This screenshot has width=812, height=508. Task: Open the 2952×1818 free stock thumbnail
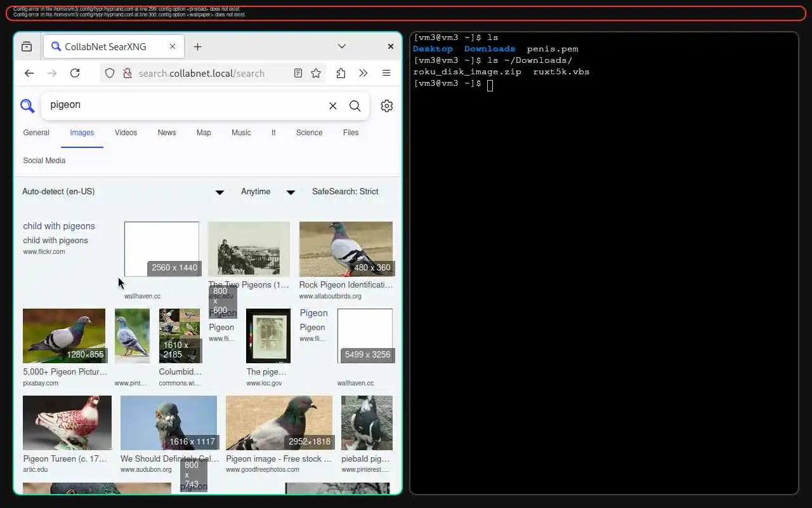click(x=279, y=423)
